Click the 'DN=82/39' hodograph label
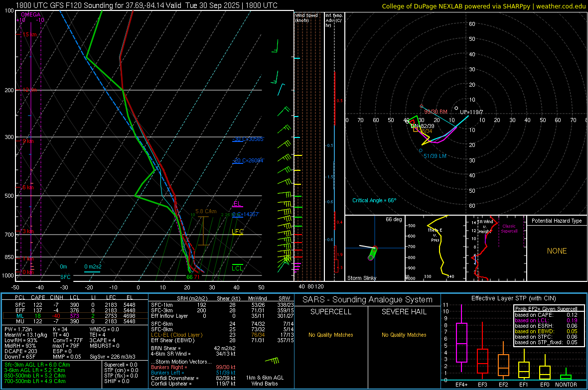The height and width of the screenshot is (390, 588). click(x=422, y=126)
